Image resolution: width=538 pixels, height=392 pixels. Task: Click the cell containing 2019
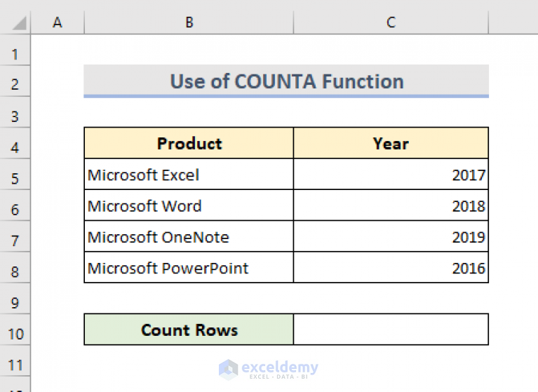[391, 236]
